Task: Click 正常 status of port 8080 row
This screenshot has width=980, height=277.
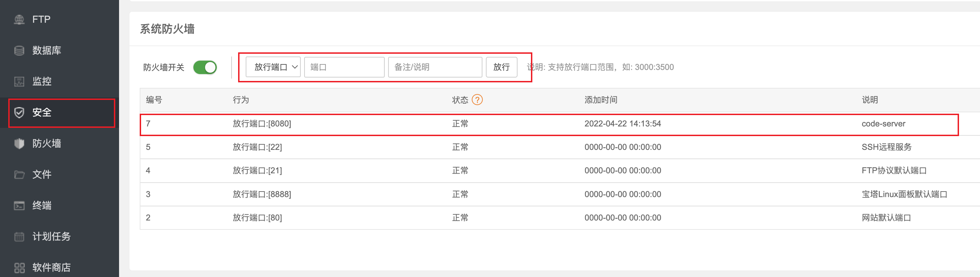Action: point(460,123)
